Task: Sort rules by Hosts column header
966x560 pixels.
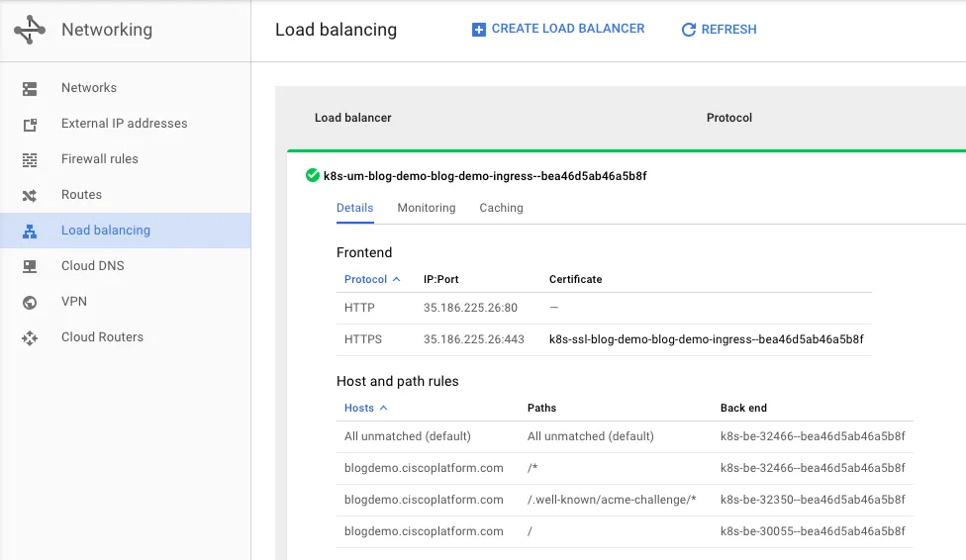Action: [x=359, y=408]
